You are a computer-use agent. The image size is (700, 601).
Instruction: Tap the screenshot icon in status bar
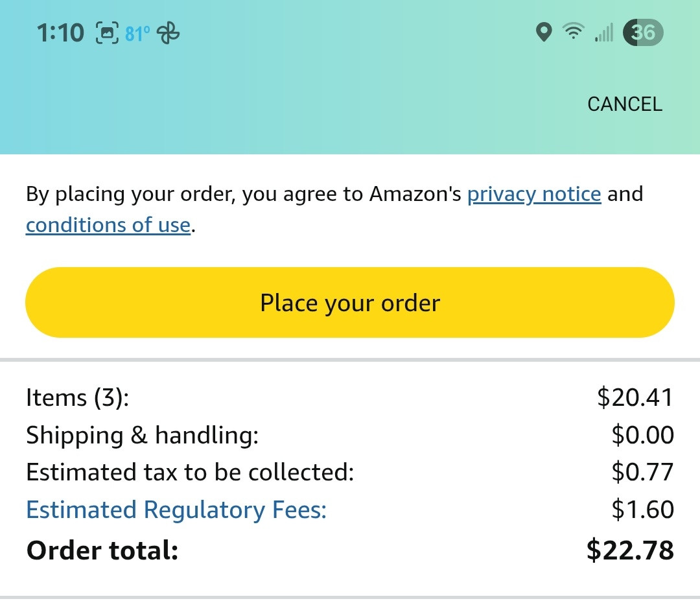tap(107, 33)
